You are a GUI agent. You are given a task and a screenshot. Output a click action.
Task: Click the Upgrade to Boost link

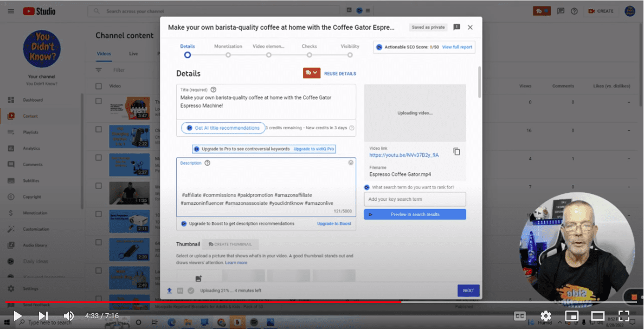(x=334, y=224)
